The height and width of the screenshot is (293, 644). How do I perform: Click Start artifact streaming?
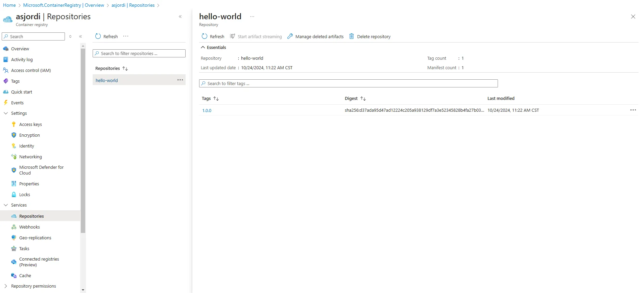click(256, 36)
